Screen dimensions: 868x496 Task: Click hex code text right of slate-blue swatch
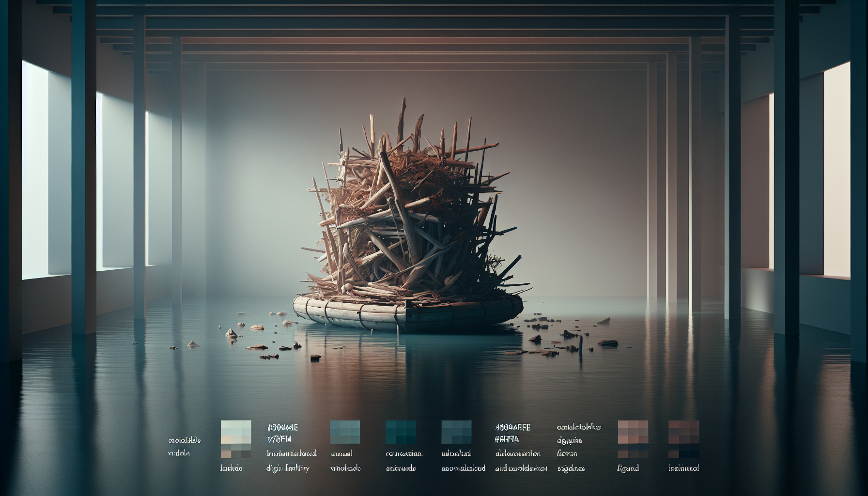pos(513,433)
